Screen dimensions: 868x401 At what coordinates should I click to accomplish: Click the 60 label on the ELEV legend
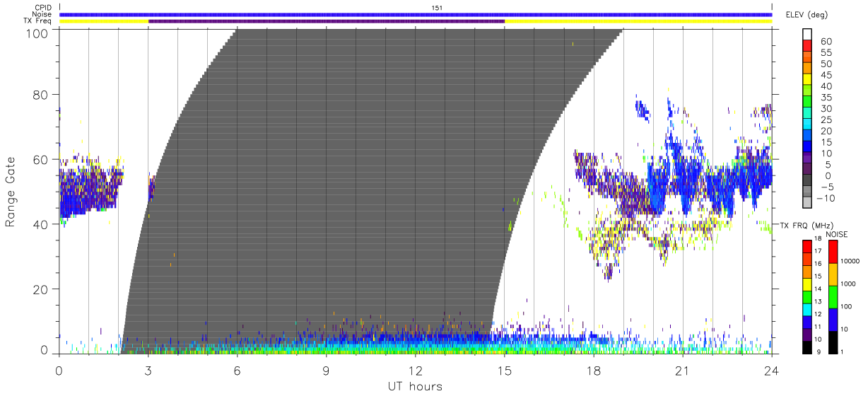coord(826,42)
